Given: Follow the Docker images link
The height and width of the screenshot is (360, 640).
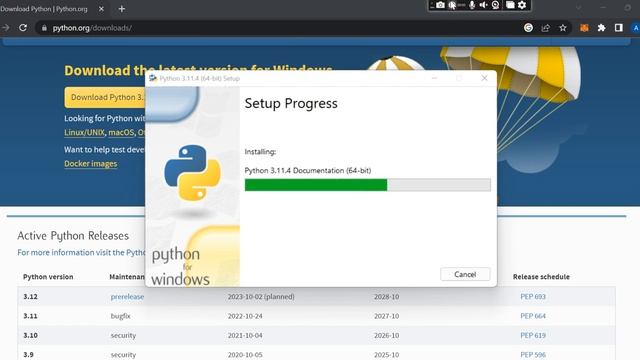Looking at the screenshot, I should [x=91, y=164].
